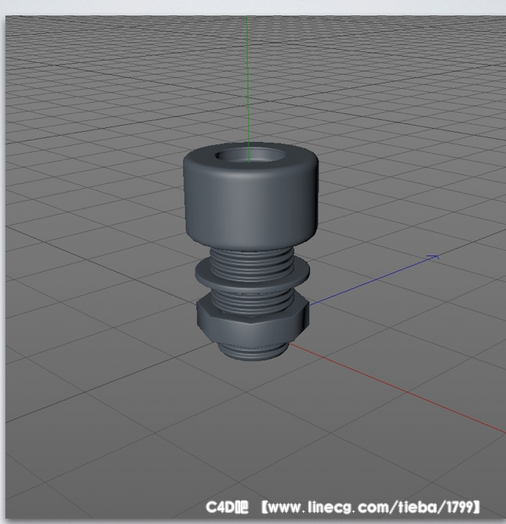This screenshot has height=524, width=506.
Task: Click the bottom threaded end of the bolt
Action: pos(253,352)
